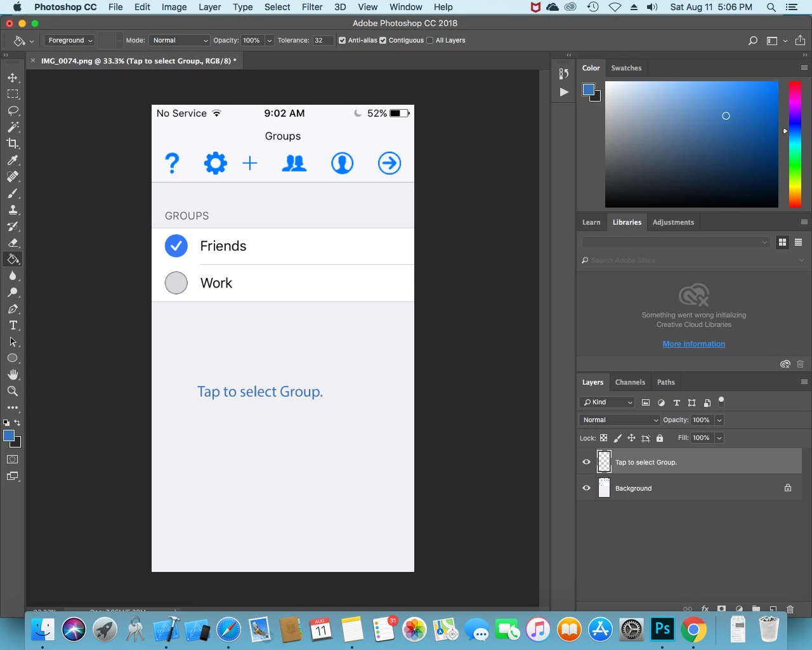The image size is (812, 650).
Task: Click the Tolerance input field
Action: 322,40
